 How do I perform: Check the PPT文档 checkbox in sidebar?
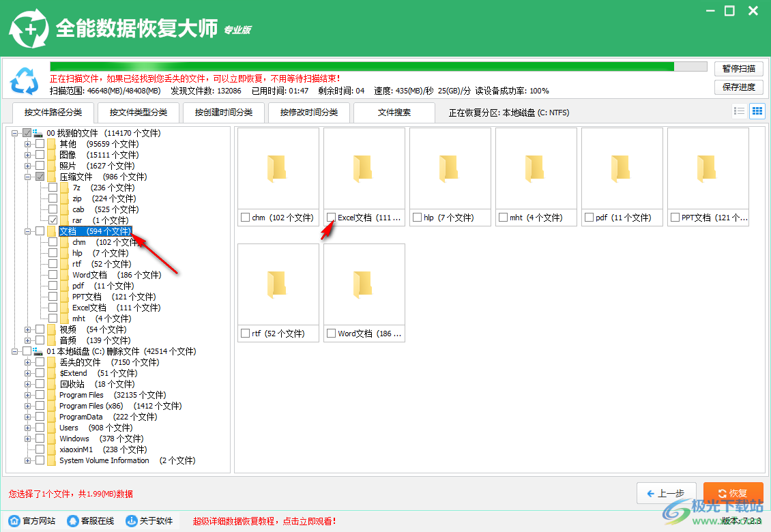[53, 296]
